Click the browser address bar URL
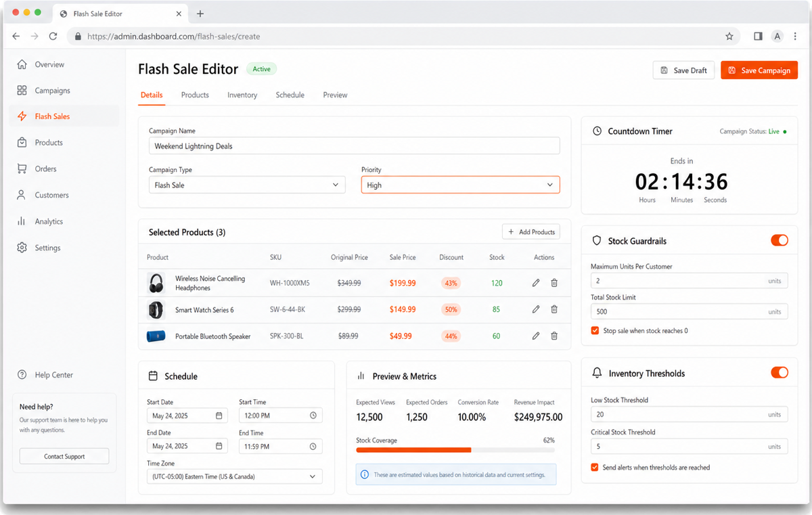 click(x=174, y=37)
